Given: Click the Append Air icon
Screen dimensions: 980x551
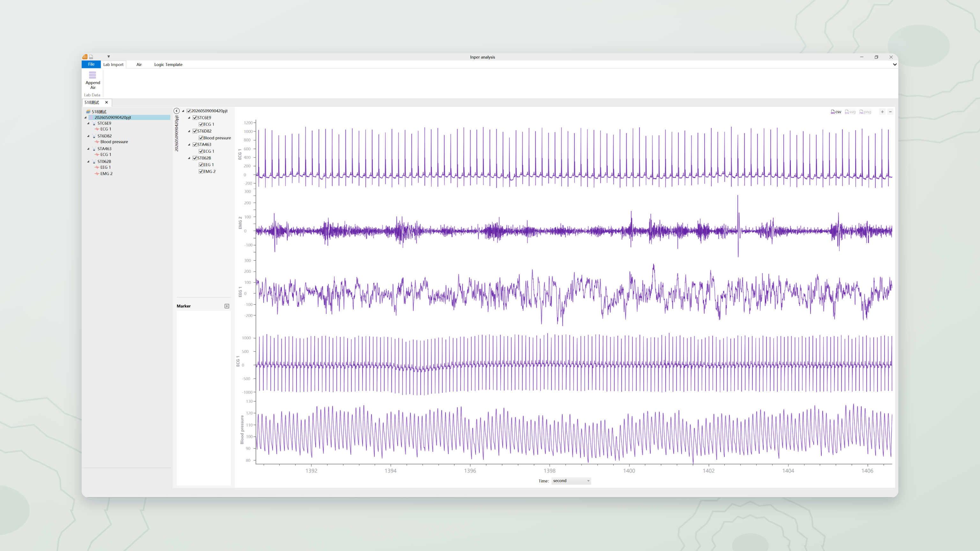Looking at the screenshot, I should (x=93, y=75).
